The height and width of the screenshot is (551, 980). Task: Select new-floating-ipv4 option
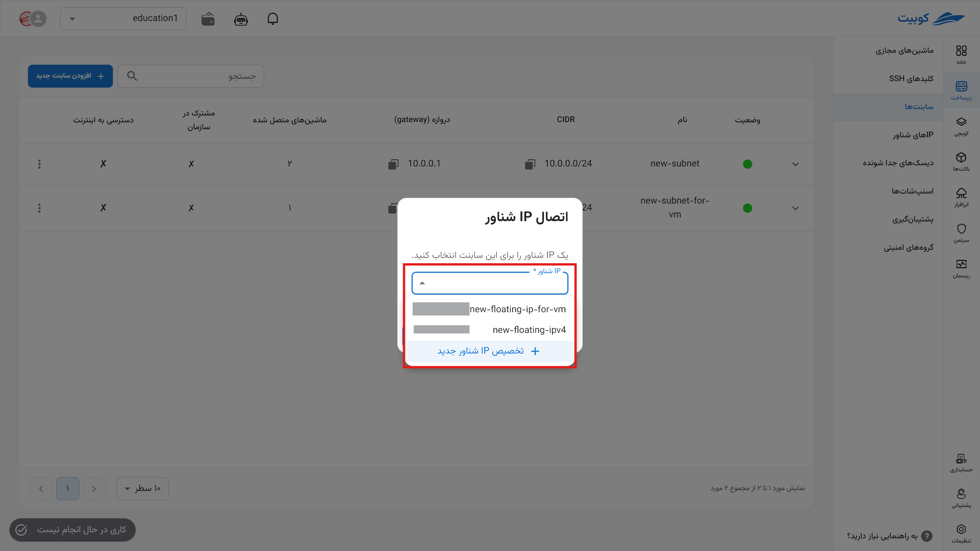pos(490,330)
